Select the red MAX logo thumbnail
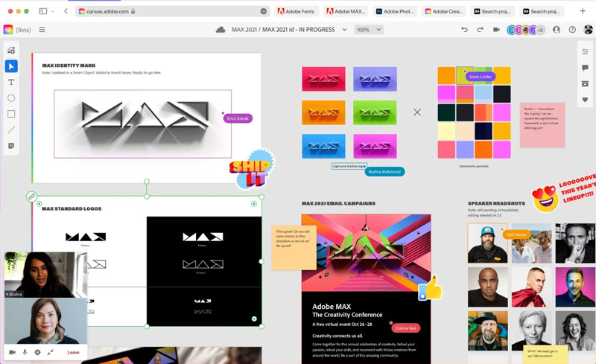596x364 pixels. coord(323,79)
